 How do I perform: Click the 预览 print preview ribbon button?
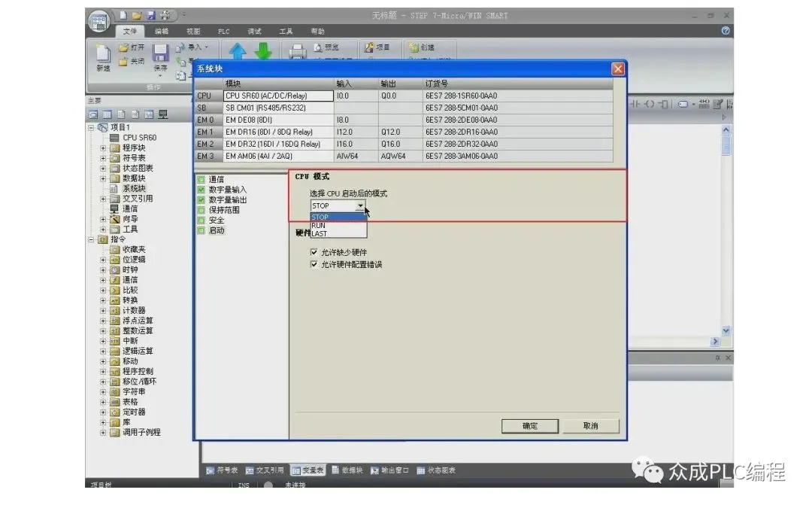click(326, 47)
